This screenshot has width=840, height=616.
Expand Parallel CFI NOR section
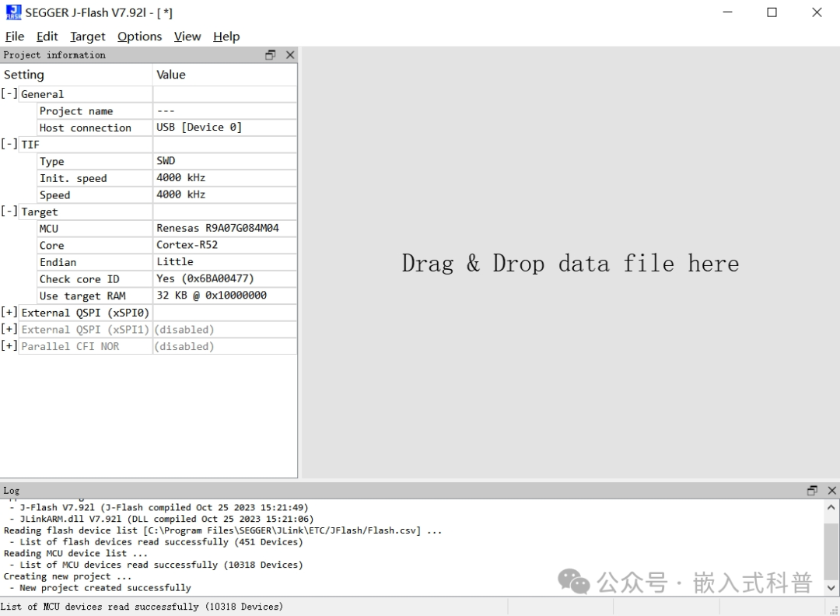click(9, 346)
